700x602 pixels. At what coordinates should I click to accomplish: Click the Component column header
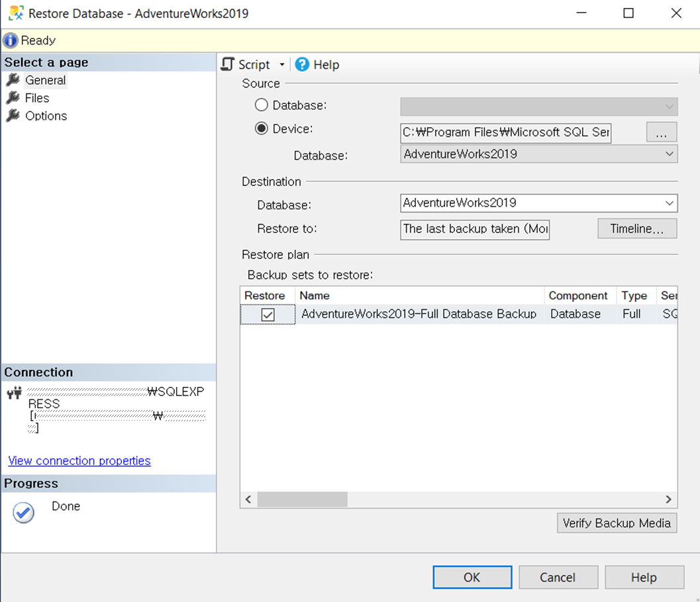click(x=580, y=295)
